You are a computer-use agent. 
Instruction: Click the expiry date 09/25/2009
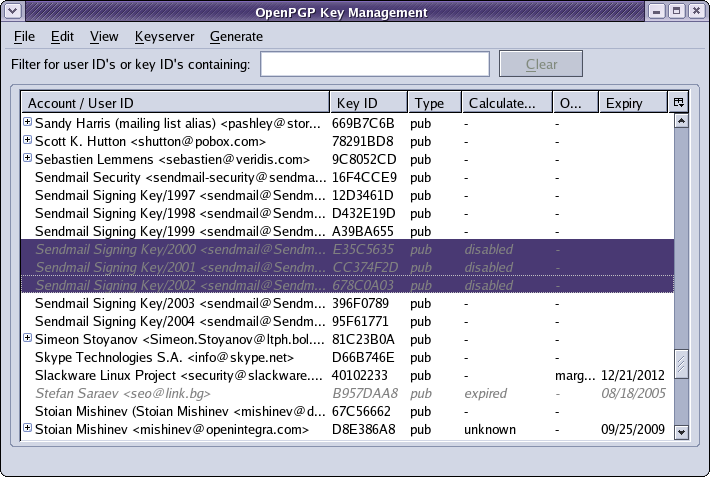[x=633, y=429]
